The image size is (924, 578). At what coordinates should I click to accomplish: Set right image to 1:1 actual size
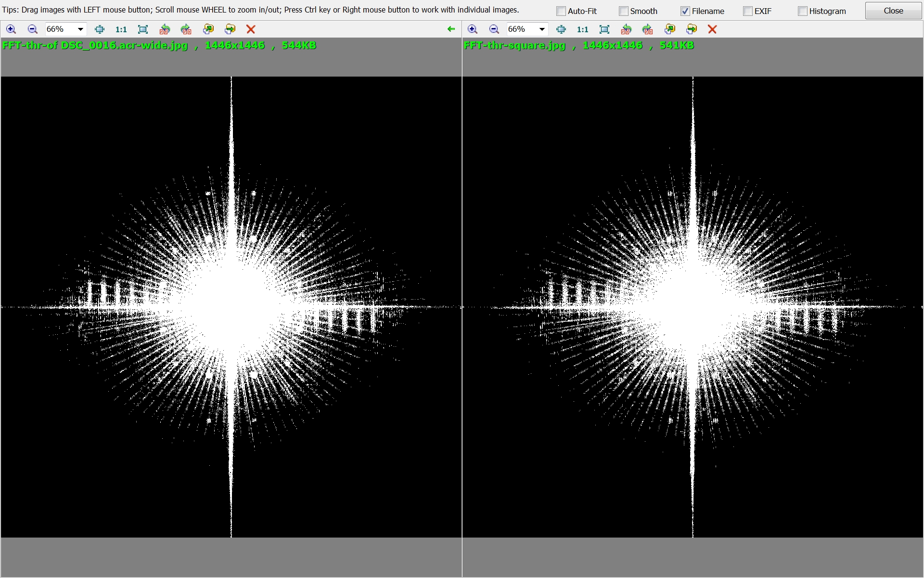click(582, 29)
